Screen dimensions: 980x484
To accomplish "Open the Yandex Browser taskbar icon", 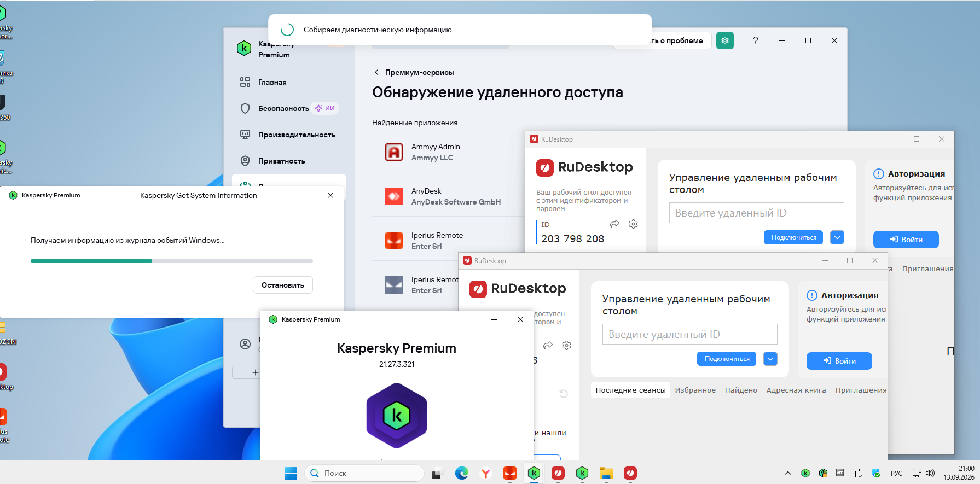I will (486, 473).
